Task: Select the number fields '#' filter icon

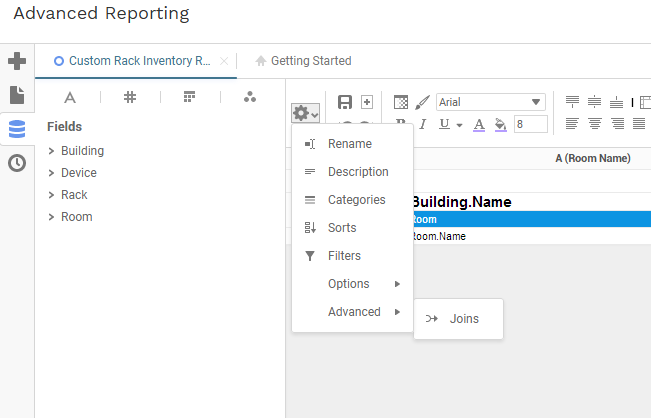Action: pos(130,98)
